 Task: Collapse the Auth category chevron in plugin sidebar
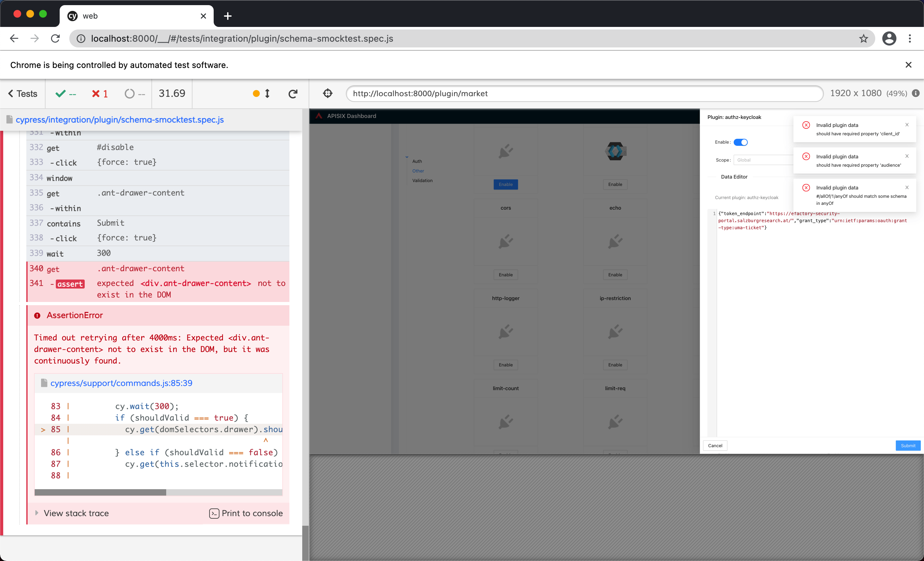click(406, 157)
